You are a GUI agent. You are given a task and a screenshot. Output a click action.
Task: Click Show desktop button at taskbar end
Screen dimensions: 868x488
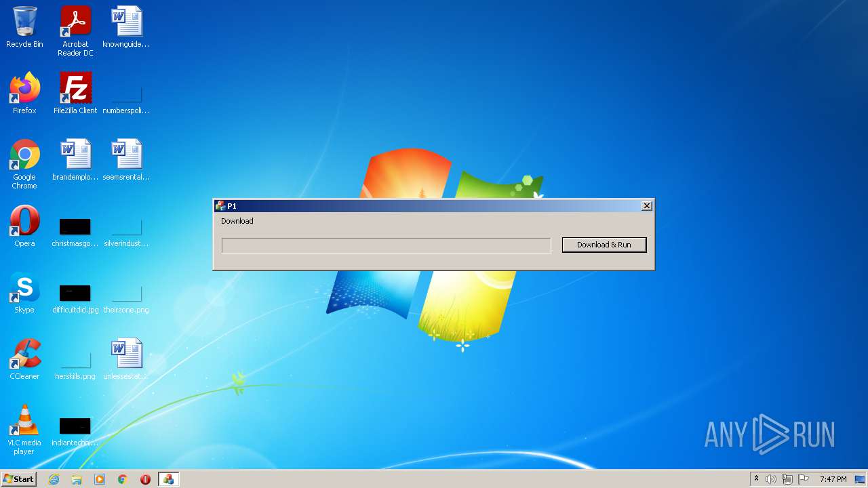click(x=860, y=479)
